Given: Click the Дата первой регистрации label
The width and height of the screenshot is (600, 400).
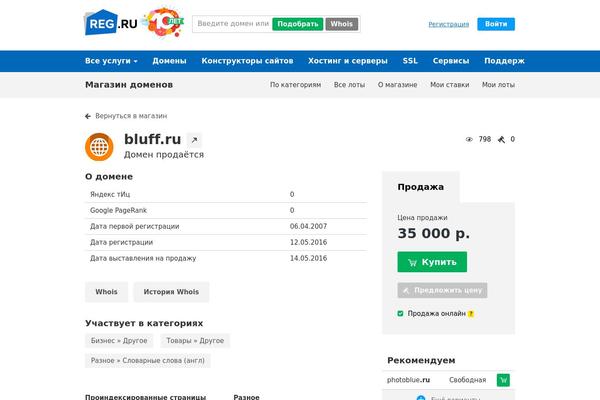Looking at the screenshot, I should tap(135, 226).
